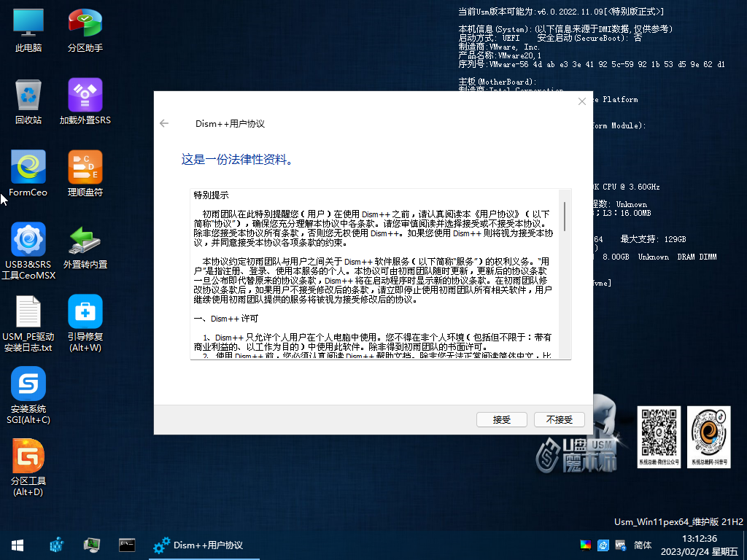Select the 加载外置SRS desktop icon
The height and width of the screenshot is (560, 747).
pos(85,101)
